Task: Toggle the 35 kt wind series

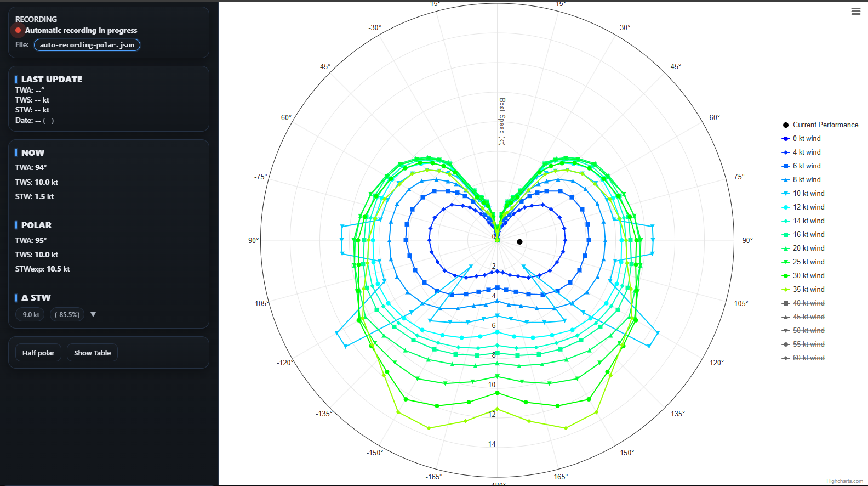Action: (x=803, y=289)
